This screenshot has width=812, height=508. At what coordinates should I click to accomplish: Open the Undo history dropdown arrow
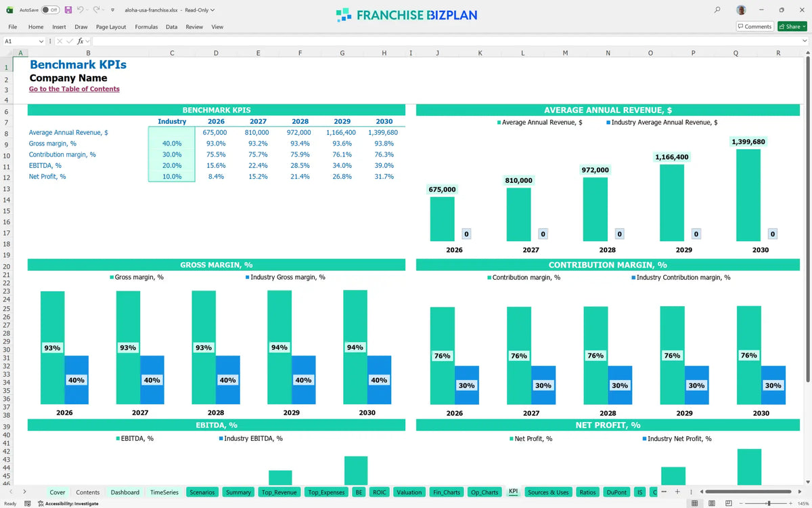click(x=88, y=10)
